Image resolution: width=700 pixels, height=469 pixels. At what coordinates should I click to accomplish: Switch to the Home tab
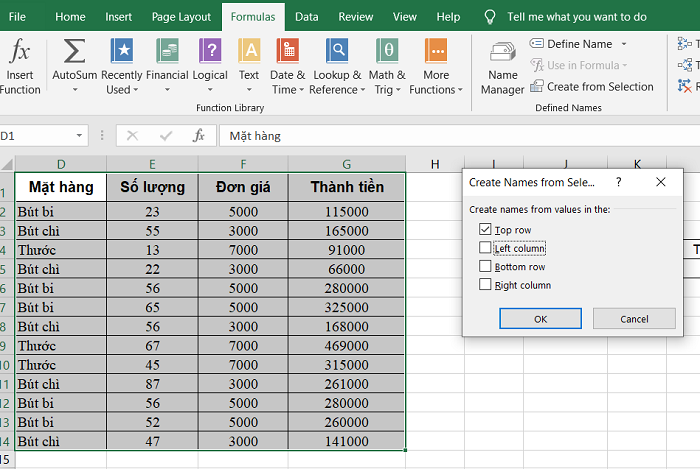click(70, 17)
